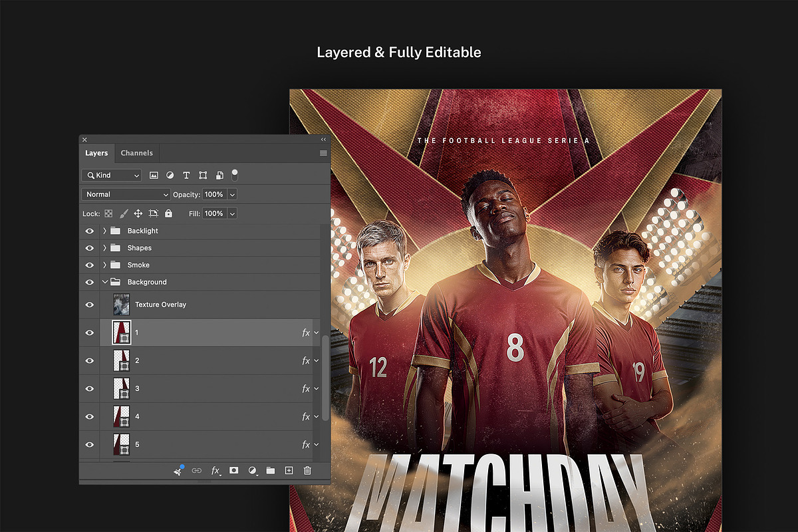Screen dimensions: 798x532
Task: Click the Smoke group folder icon
Action: (x=115, y=265)
